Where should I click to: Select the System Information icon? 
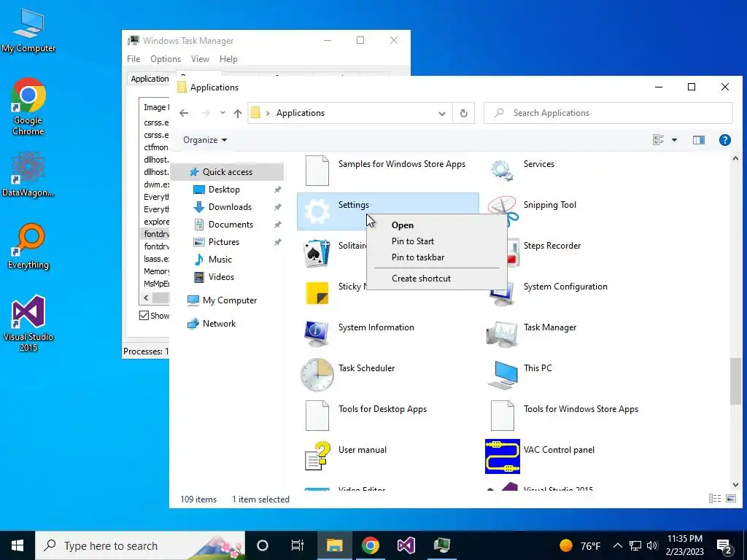pyautogui.click(x=317, y=334)
